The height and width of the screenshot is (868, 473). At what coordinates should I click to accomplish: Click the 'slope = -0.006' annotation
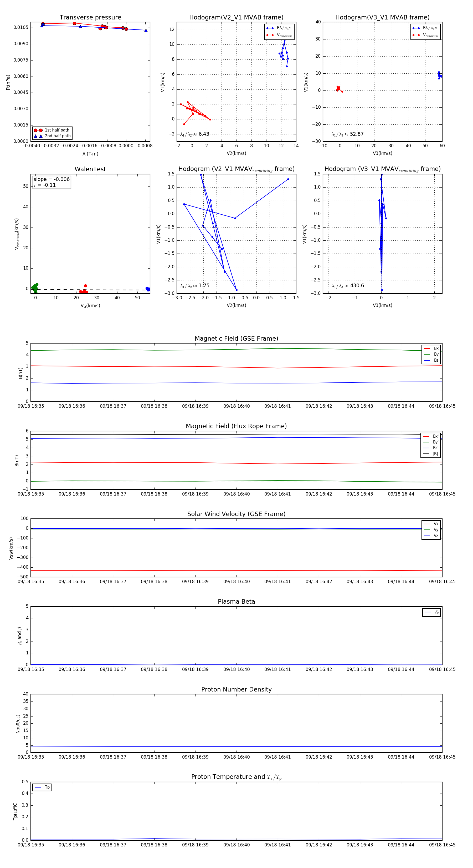[x=52, y=179]
